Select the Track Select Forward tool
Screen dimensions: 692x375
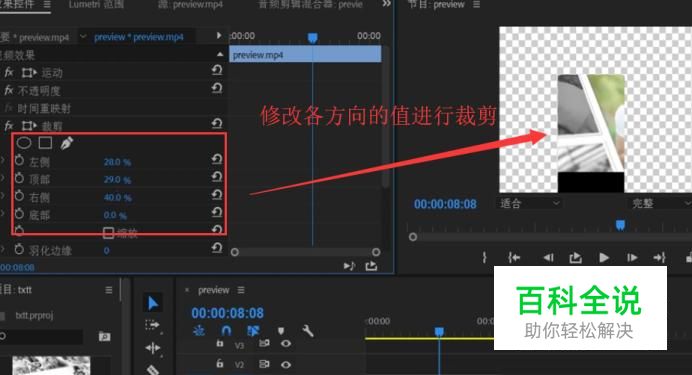tap(153, 325)
